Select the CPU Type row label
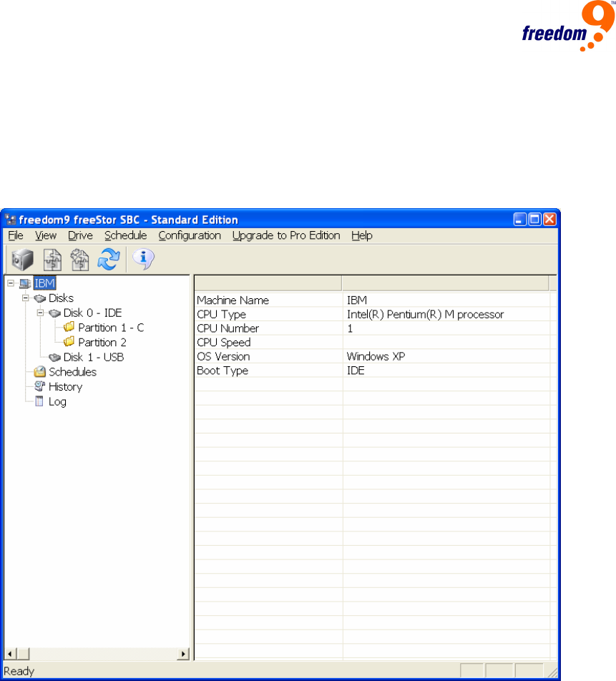This screenshot has width=616, height=681. pyautogui.click(x=222, y=315)
